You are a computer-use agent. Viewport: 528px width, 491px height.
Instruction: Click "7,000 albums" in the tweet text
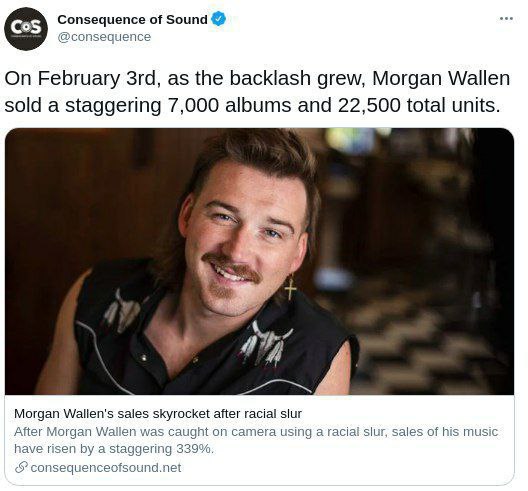tap(229, 105)
